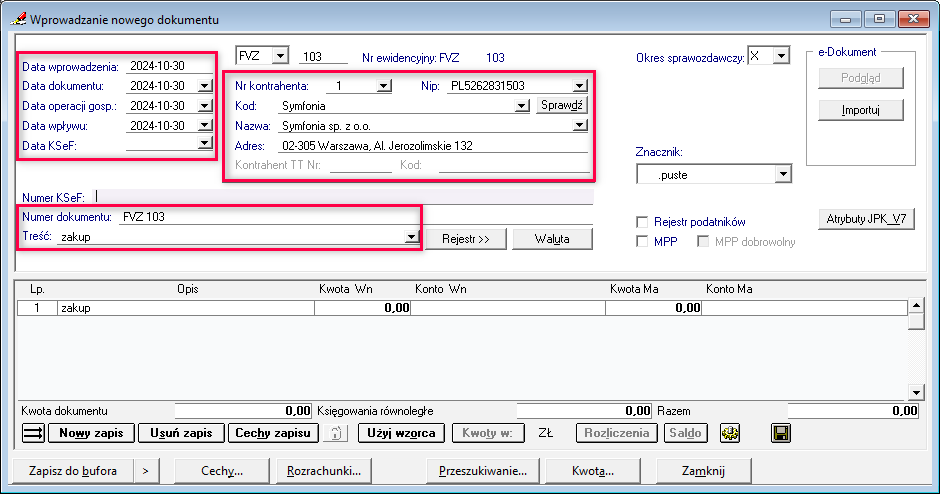Screen dimensions: 940x494
Task: Open the Okres sprawozdawczy dropdown
Action: click(781, 56)
